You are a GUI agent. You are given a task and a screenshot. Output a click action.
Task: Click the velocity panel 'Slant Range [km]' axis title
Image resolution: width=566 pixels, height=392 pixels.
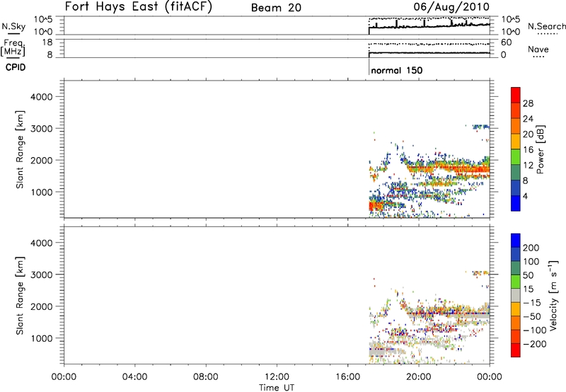point(20,296)
